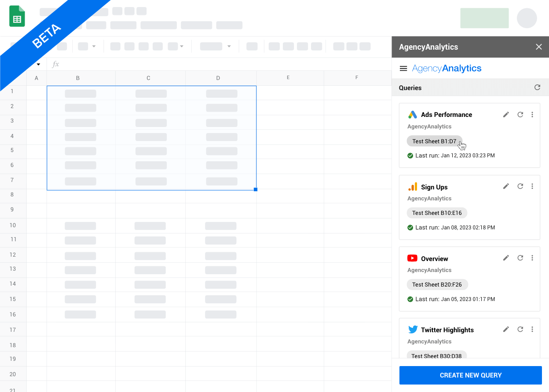The image size is (549, 392).
Task: Edit the Twitter Highlights query
Action: pos(506,329)
